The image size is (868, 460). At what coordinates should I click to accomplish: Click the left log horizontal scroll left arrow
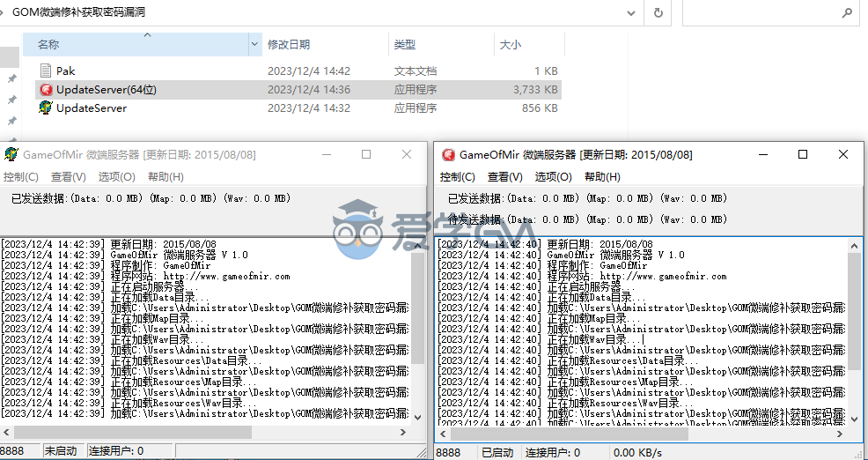coord(6,433)
